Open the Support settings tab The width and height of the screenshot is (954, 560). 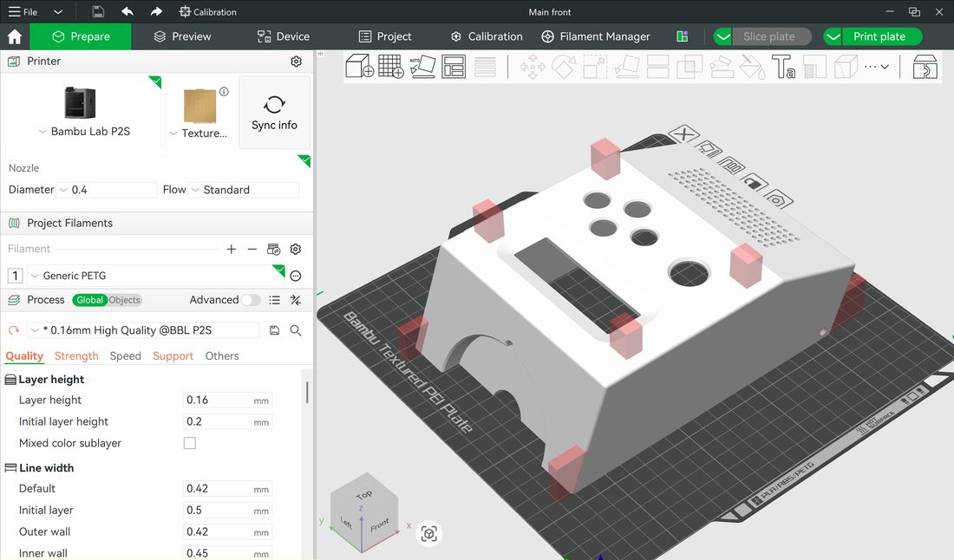click(173, 355)
